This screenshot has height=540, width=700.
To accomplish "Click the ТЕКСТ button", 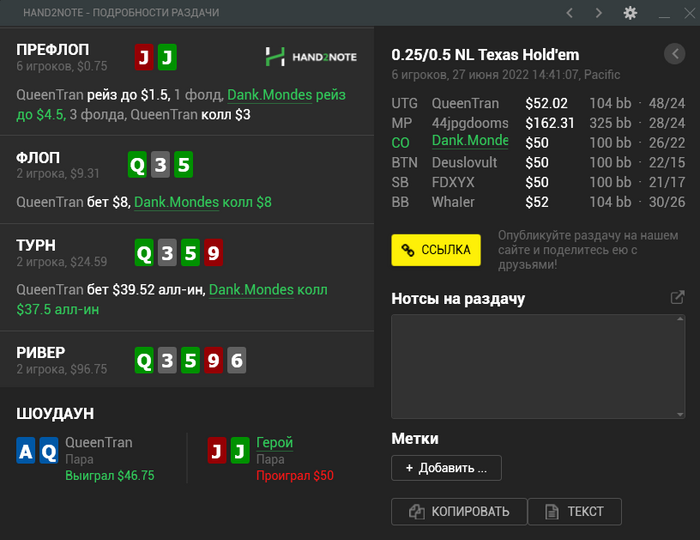I will pos(575,511).
